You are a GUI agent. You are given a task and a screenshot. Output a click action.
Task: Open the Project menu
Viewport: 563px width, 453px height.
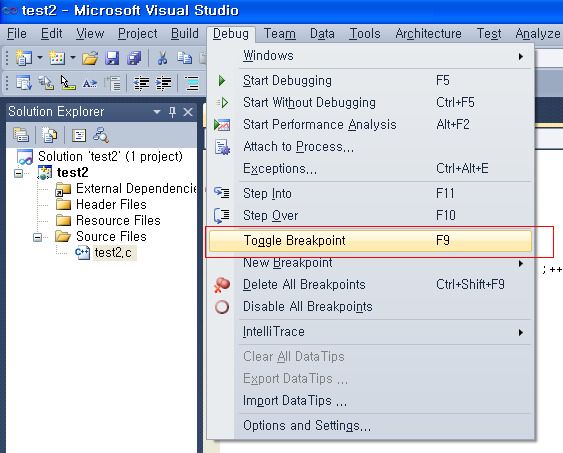point(138,34)
